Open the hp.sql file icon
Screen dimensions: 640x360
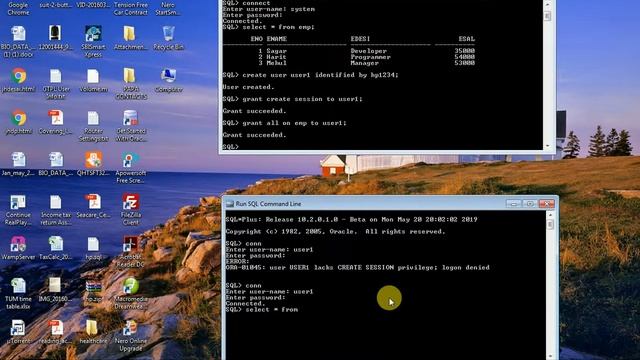[x=93, y=244]
